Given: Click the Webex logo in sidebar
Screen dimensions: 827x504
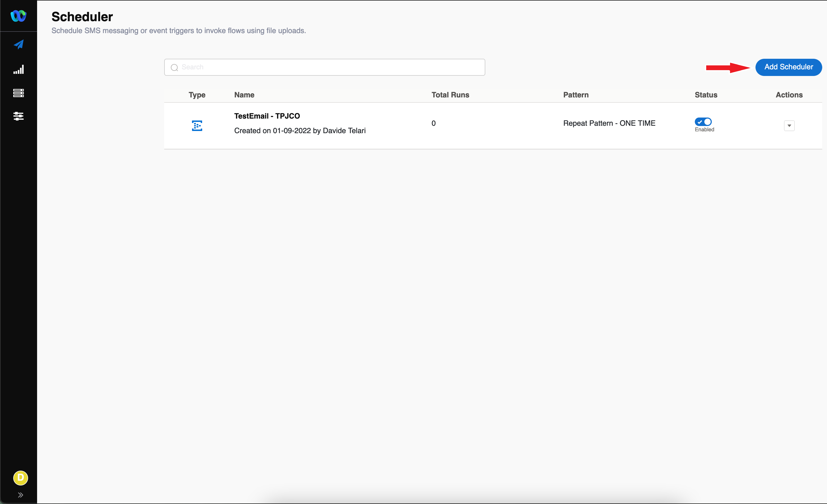Looking at the screenshot, I should 18,16.
